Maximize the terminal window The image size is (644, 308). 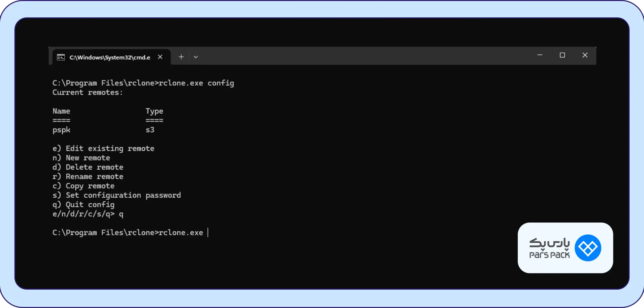point(562,55)
